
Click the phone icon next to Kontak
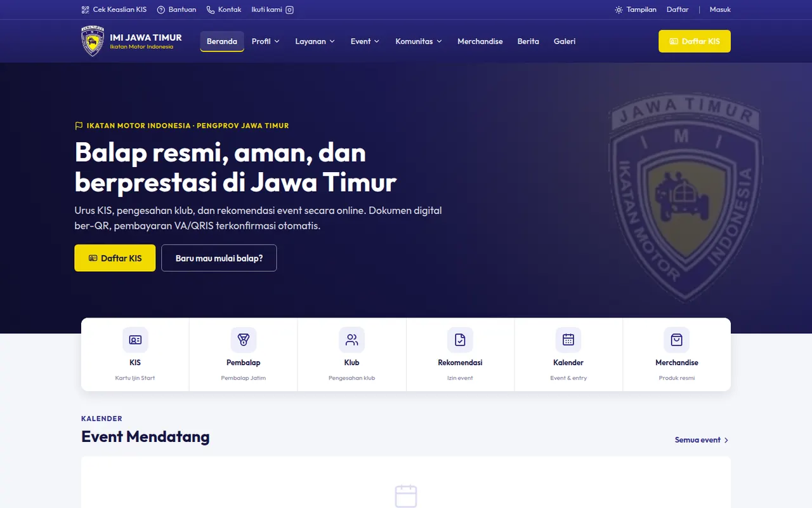(211, 10)
